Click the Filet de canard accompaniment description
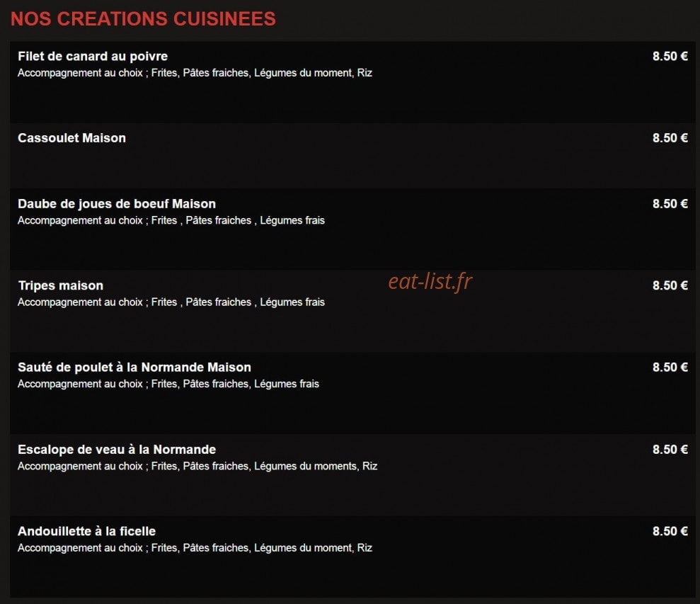The height and width of the screenshot is (604, 700). [x=195, y=73]
